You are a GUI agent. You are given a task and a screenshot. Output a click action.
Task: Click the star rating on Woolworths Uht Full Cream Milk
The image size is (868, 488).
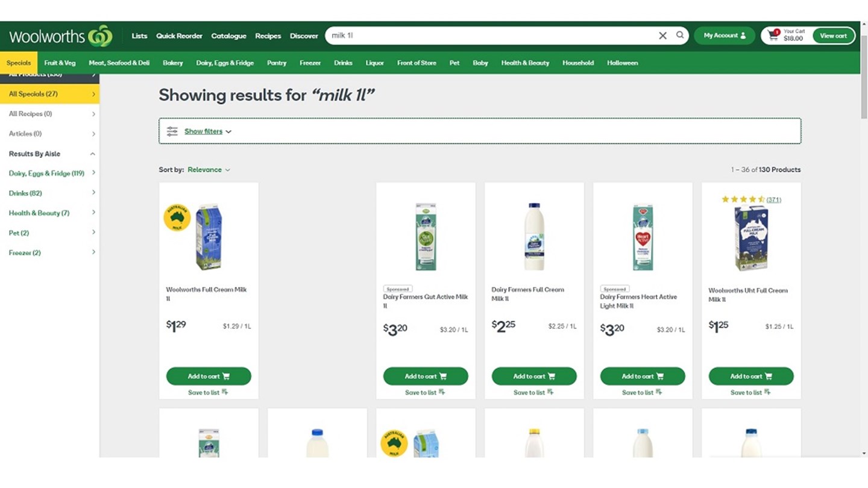(743, 199)
